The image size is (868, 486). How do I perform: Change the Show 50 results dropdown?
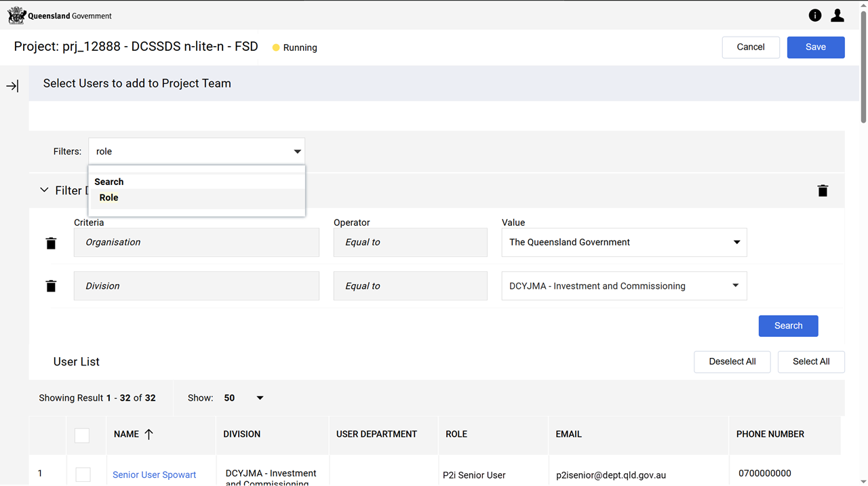click(259, 398)
